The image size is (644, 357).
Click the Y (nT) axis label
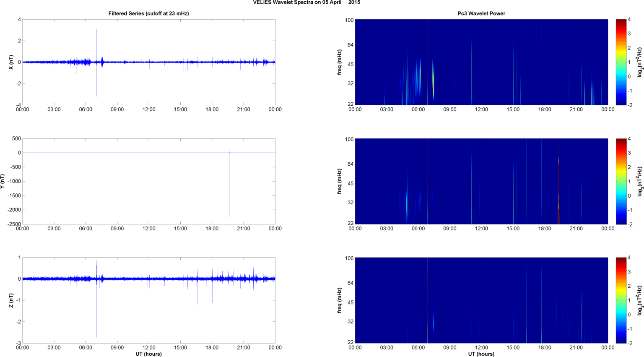(3, 181)
